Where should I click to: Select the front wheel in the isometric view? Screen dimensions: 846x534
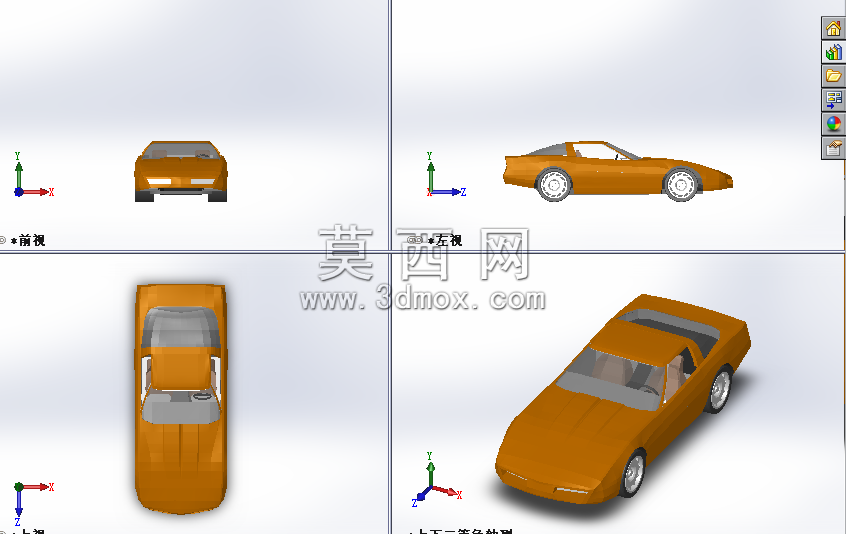pyautogui.click(x=633, y=475)
